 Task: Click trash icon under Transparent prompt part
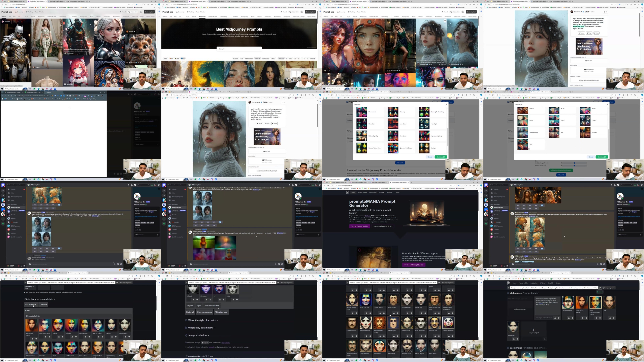517,339
